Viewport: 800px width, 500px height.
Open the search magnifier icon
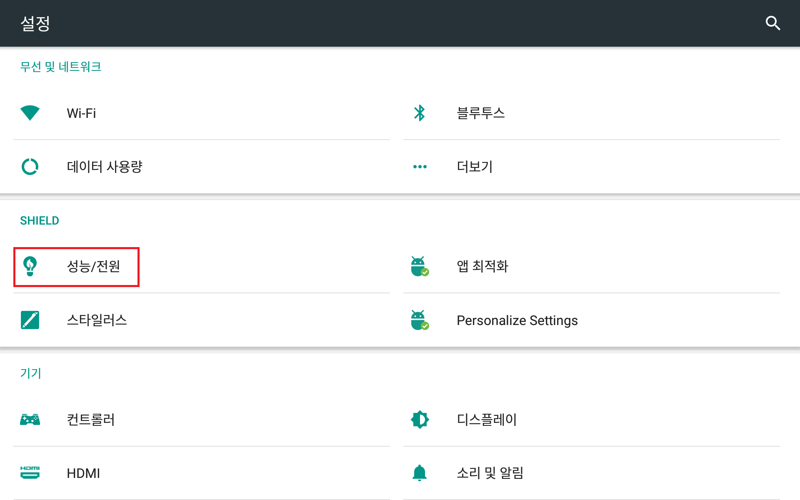point(772,23)
